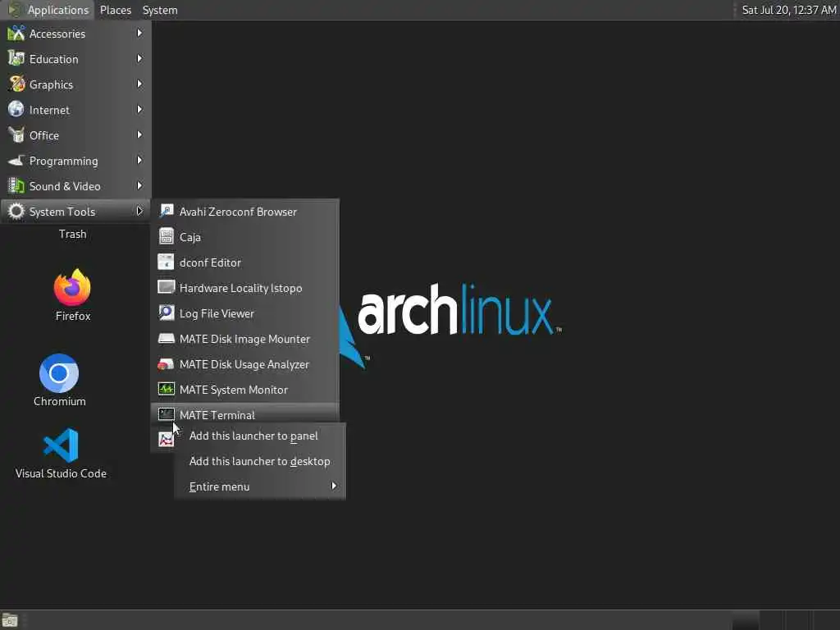Expand the System Tools submenu arrow
The width and height of the screenshot is (840, 630).
139,211
